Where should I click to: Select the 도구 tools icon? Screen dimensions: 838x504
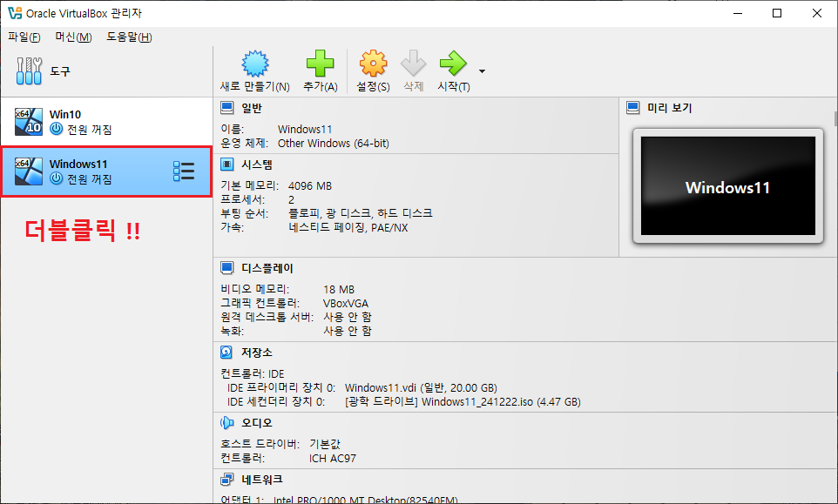tap(29, 71)
